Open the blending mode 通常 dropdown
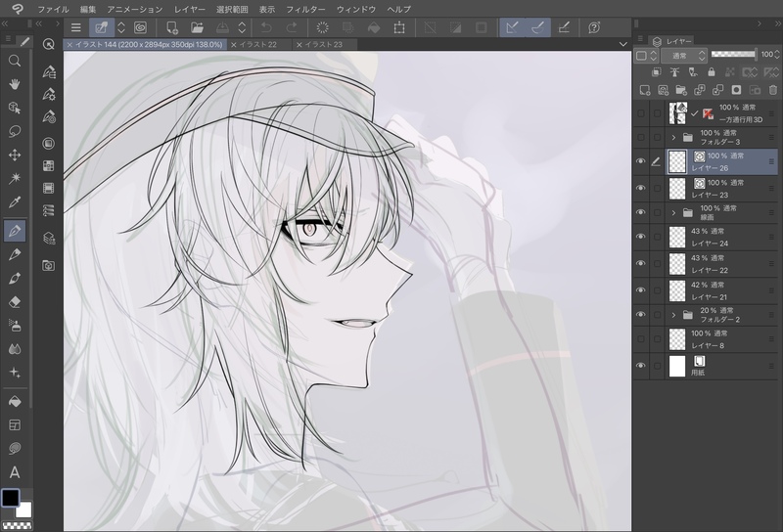783x532 pixels. 684,55
